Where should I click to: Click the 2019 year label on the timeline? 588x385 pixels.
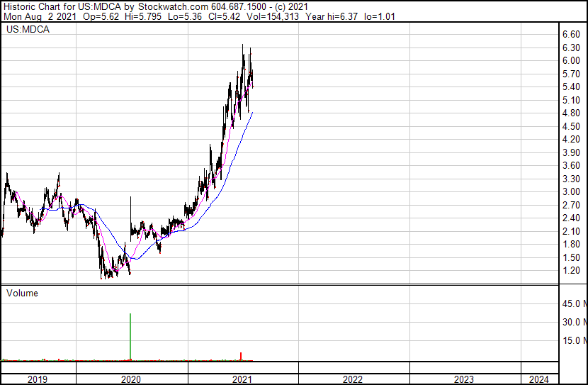(38, 379)
